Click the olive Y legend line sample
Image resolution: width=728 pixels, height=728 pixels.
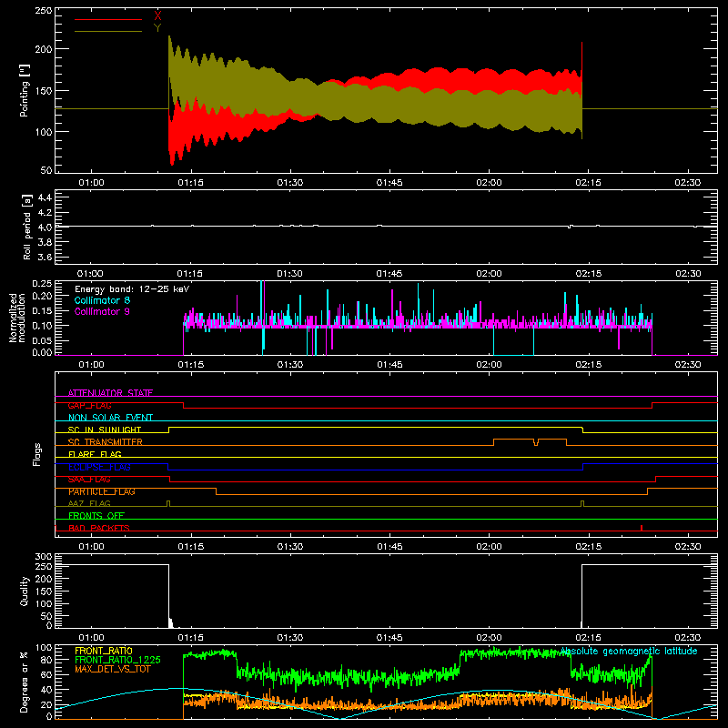point(107,32)
